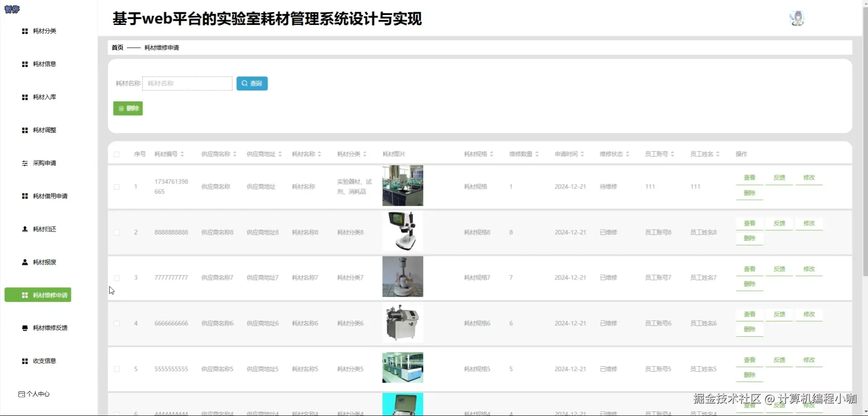Sort by 耗材规格 column arrows

(492, 155)
